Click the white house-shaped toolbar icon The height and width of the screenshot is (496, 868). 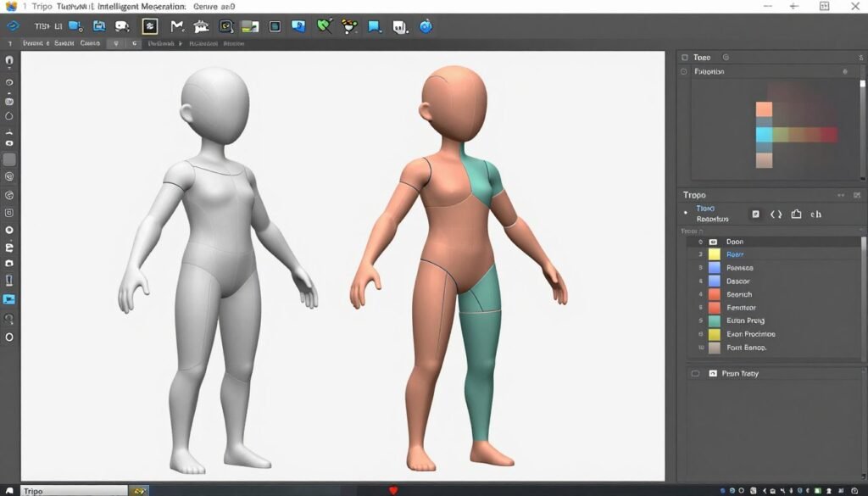coord(201,26)
